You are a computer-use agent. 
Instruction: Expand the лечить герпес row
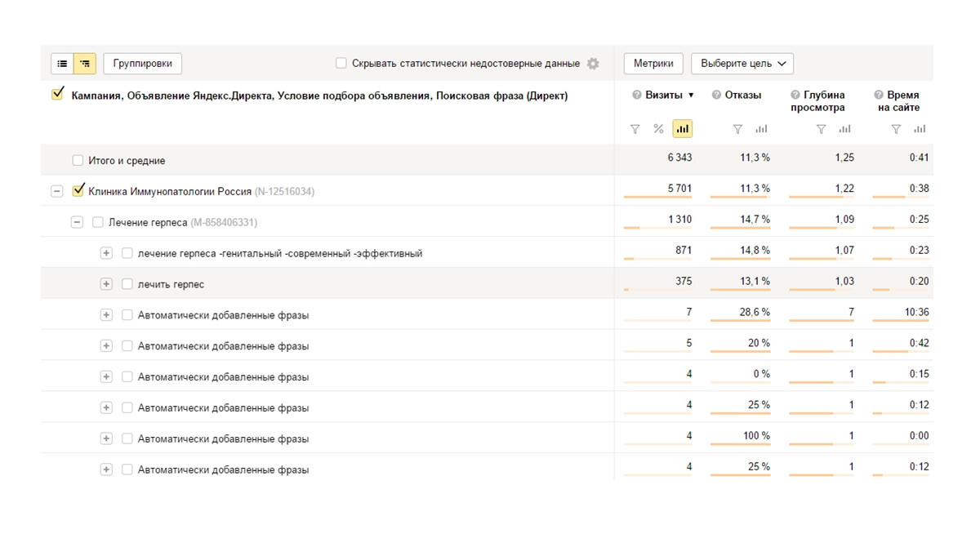click(x=106, y=284)
